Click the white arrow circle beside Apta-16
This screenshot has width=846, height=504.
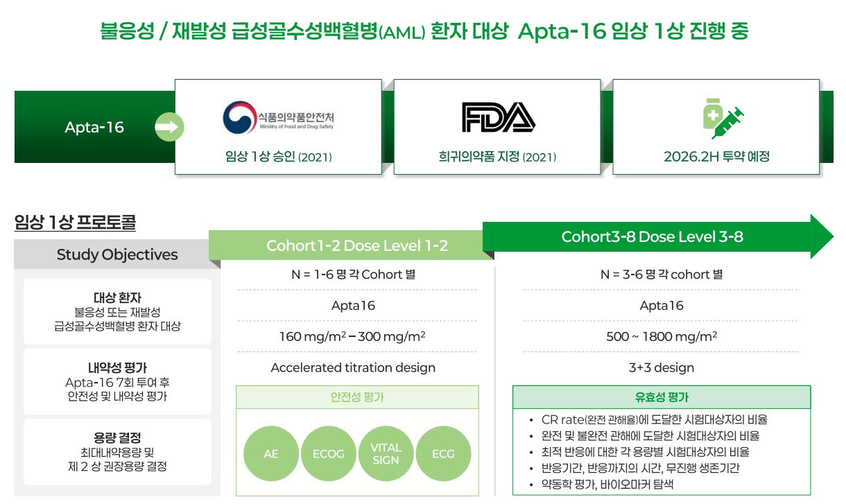point(169,127)
